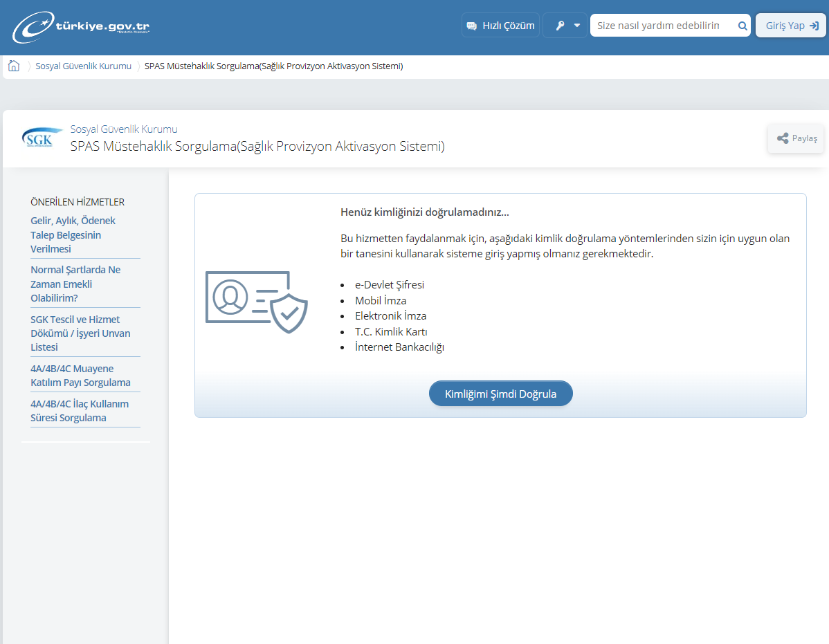The height and width of the screenshot is (644, 829).
Task: Click Kimliğimi Şimdi Doğrula button
Action: point(501,394)
